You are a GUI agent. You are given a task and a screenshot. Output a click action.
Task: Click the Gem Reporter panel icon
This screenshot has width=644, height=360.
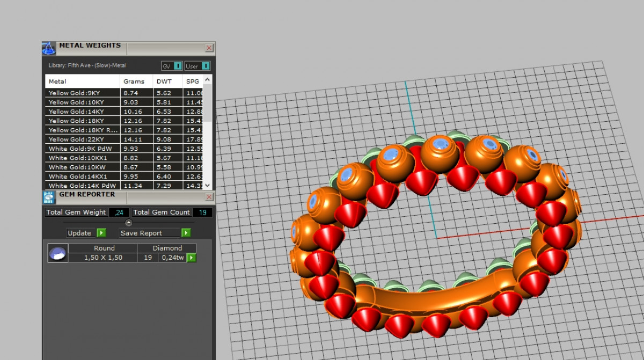(x=49, y=197)
